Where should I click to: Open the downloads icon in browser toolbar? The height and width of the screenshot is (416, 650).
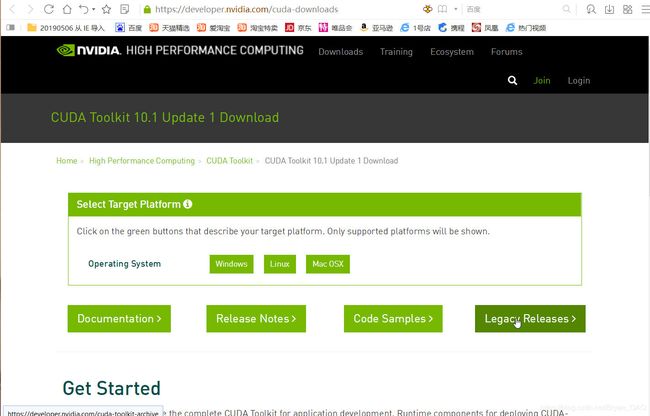click(609, 9)
